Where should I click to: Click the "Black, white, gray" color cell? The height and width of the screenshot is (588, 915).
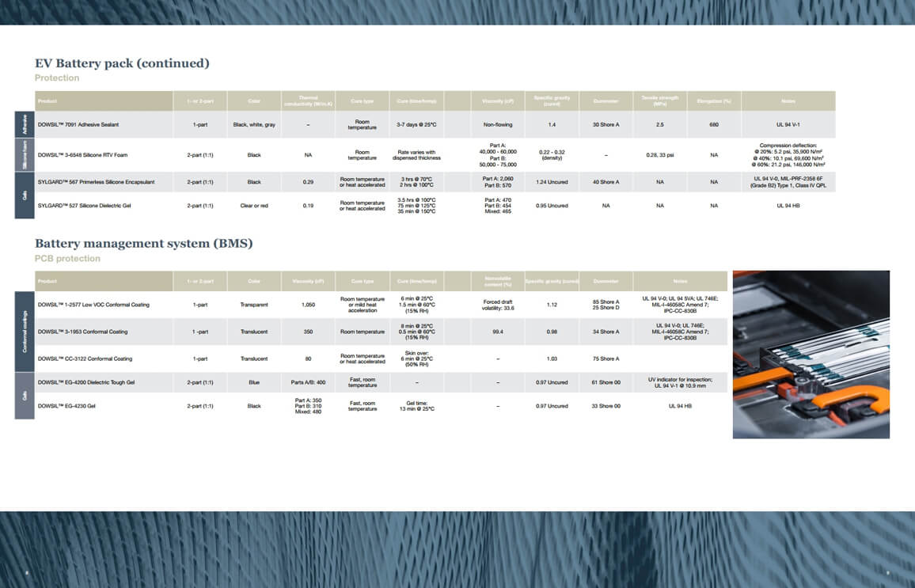[254, 125]
